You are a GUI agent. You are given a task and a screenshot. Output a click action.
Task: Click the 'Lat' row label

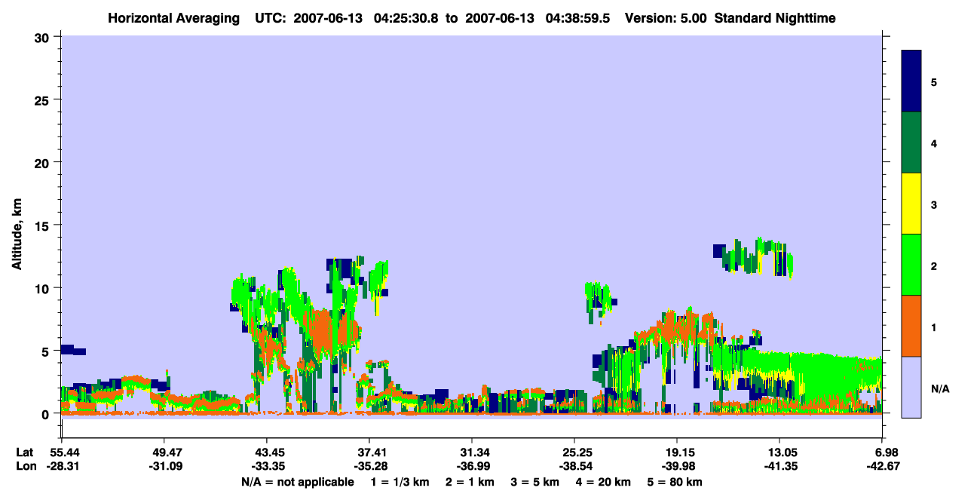[25, 452]
